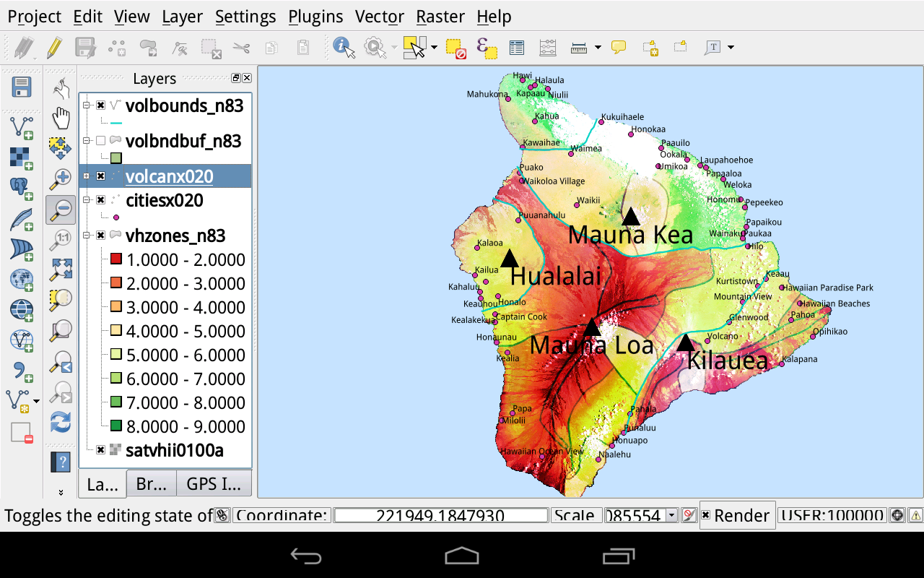Click the Zoom In magnifier tool

(x=60, y=177)
